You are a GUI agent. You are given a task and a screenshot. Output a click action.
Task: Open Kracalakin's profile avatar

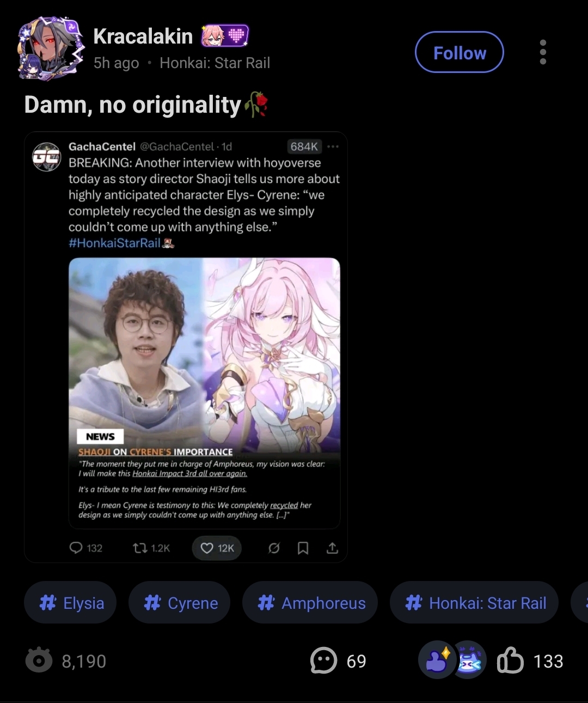(x=51, y=49)
